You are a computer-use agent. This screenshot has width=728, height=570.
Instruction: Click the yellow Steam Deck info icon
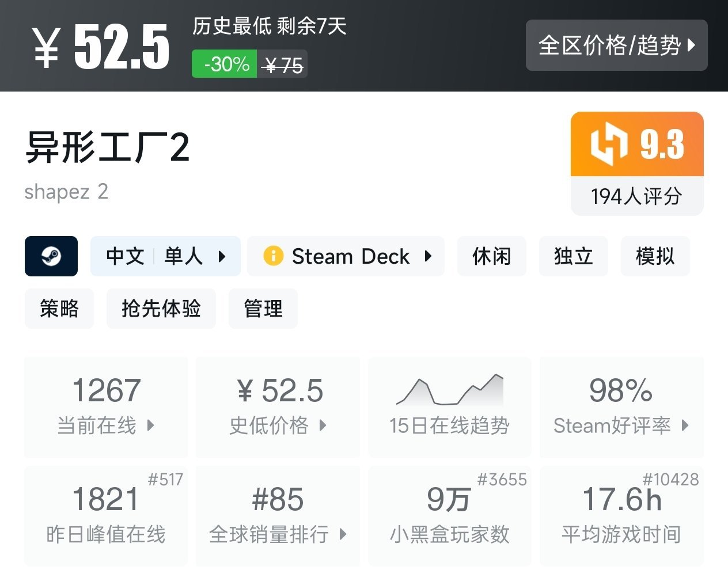click(273, 256)
